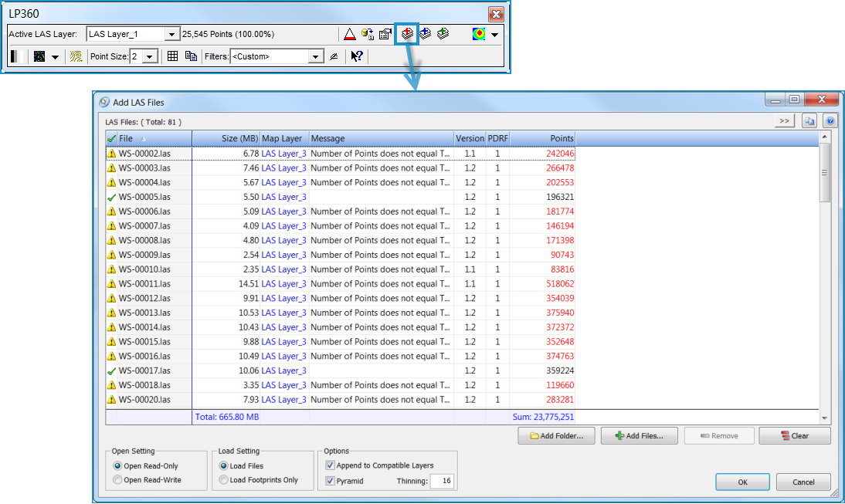
Task: Click the Thinning value field
Action: pos(442,481)
